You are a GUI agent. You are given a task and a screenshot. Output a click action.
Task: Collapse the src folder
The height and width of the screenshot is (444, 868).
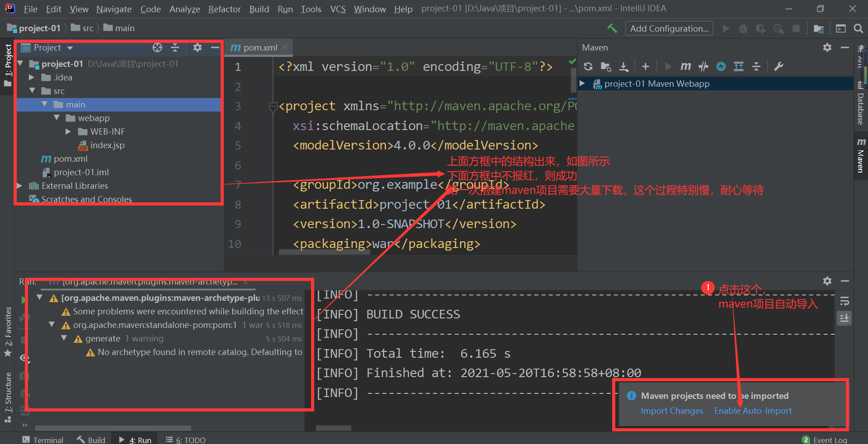32,91
